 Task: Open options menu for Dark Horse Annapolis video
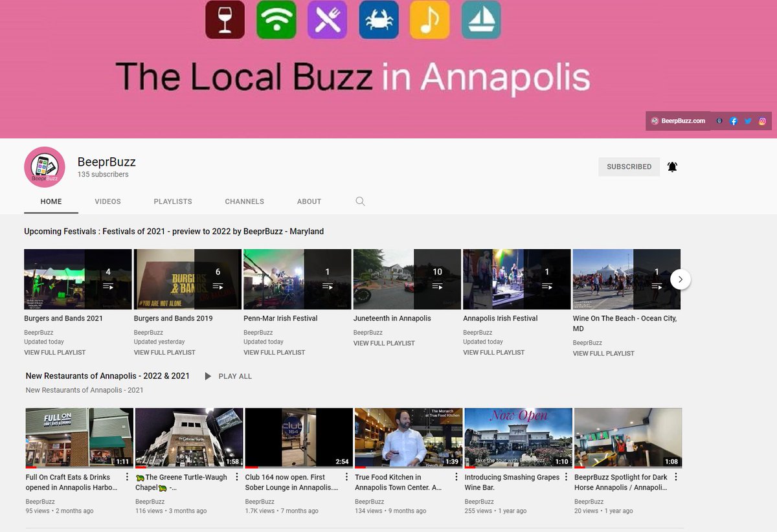[676, 478]
